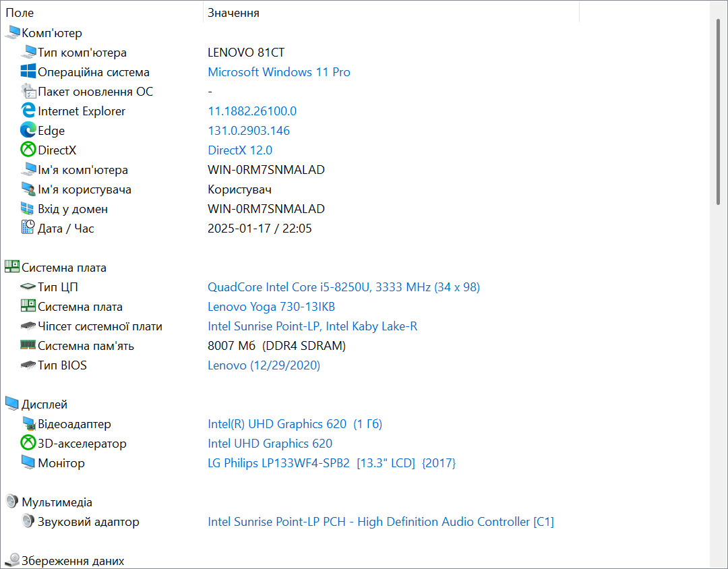The height and width of the screenshot is (569, 728).
Task: Open the Intel UHD Graphics 620 accelerator link
Action: pos(270,443)
